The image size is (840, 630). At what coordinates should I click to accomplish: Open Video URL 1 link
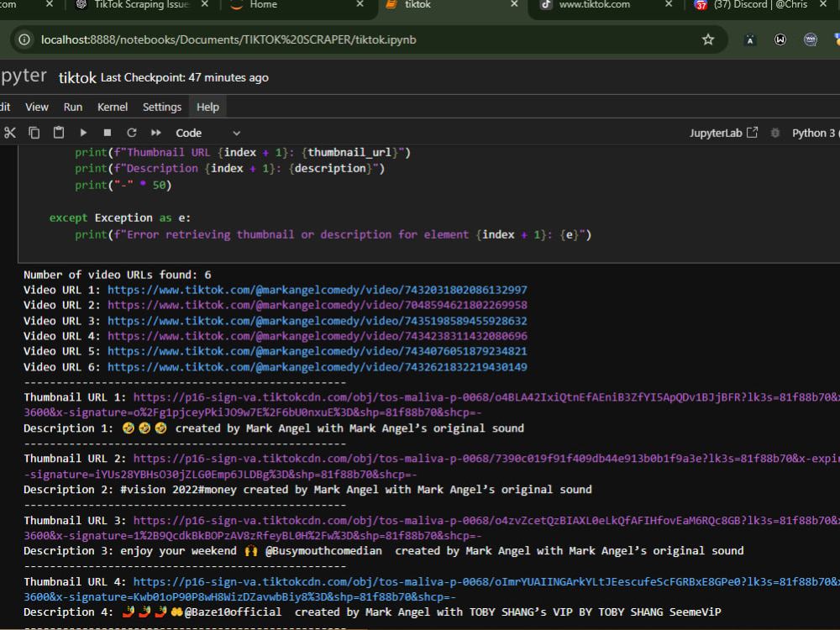point(318,290)
